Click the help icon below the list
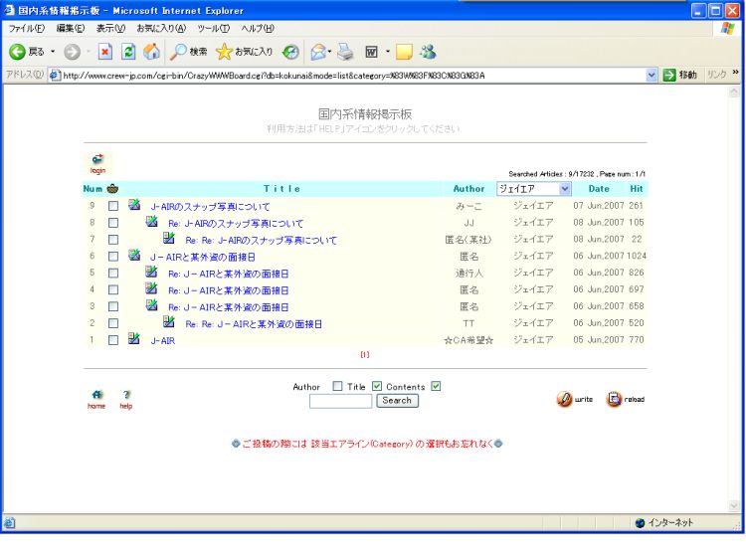 coord(126,395)
